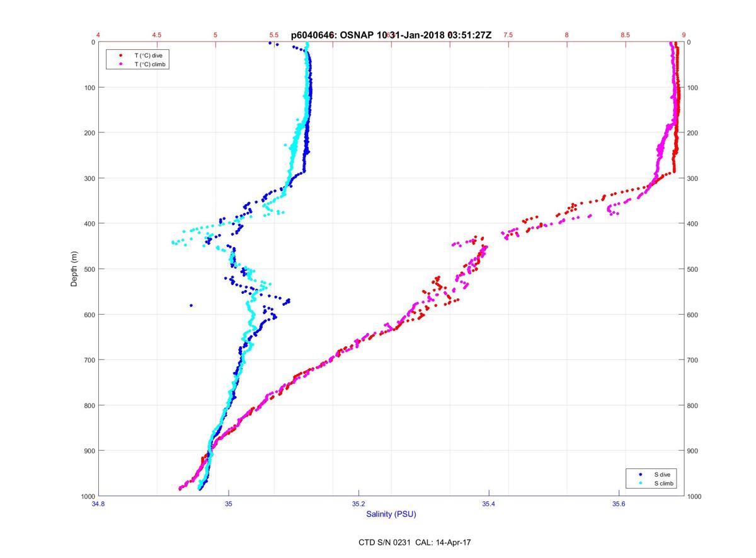Click the red 5.5 temperature tick label
This screenshot has width=756, height=558.
pos(274,35)
